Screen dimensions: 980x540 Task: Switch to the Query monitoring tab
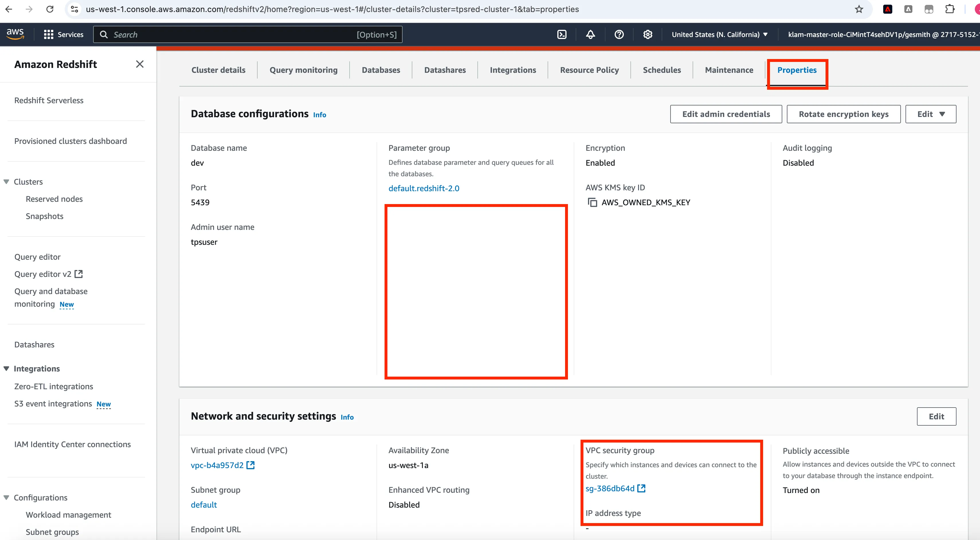coord(303,70)
